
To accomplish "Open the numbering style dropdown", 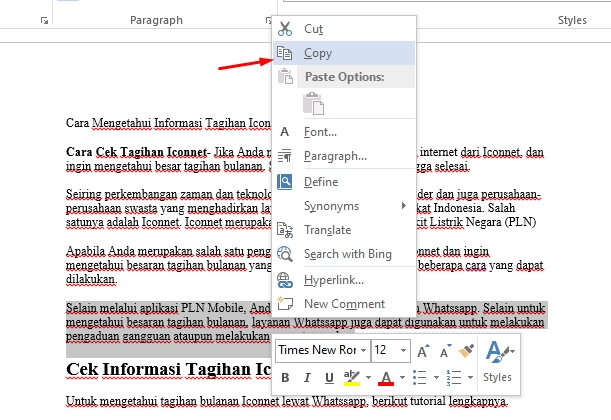I will tap(470, 377).
